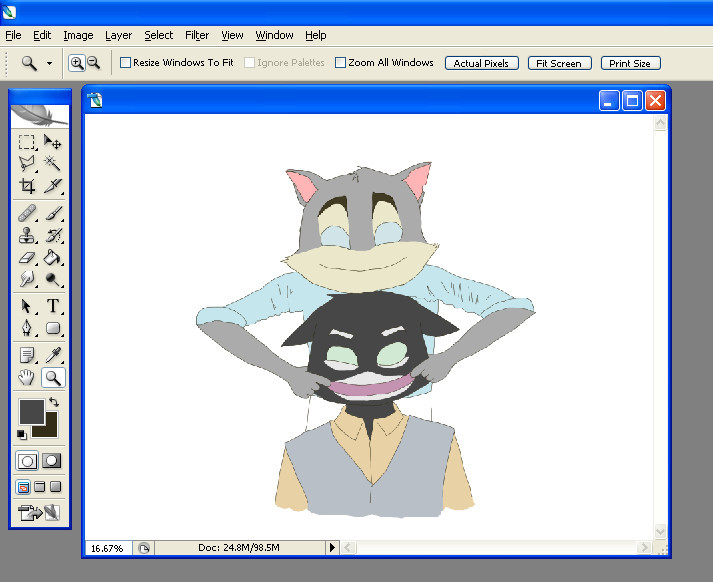Select the Hand tool

pos(27,377)
